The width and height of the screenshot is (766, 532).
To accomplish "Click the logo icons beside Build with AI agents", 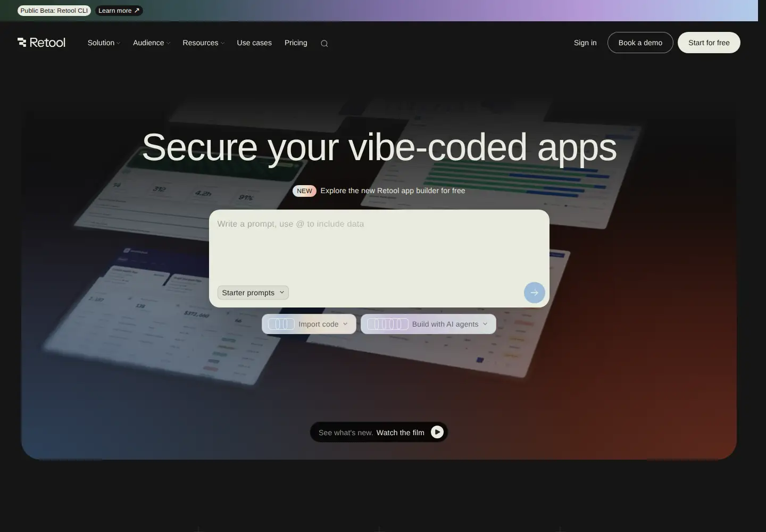I will pyautogui.click(x=388, y=324).
